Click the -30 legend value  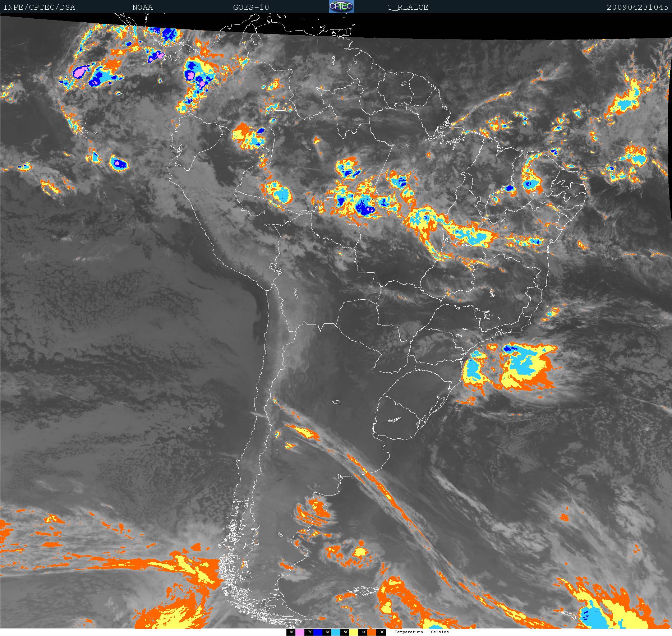point(381,632)
